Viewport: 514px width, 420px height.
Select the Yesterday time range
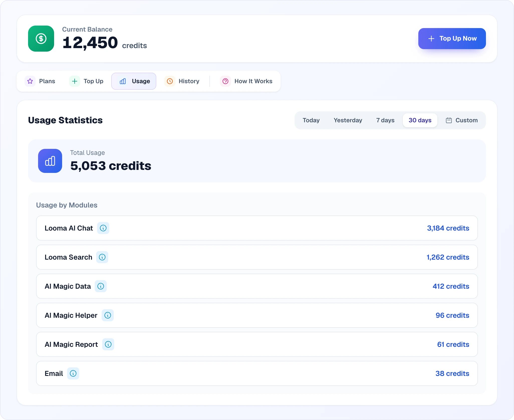pos(348,120)
